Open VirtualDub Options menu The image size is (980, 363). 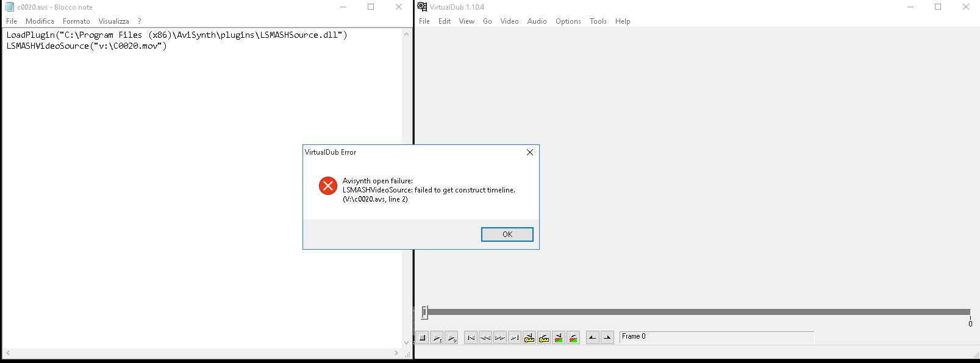(x=568, y=21)
